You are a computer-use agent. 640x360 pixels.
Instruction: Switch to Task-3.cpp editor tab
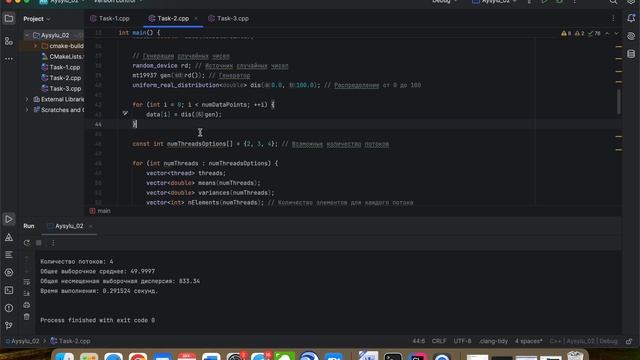[x=229, y=18]
